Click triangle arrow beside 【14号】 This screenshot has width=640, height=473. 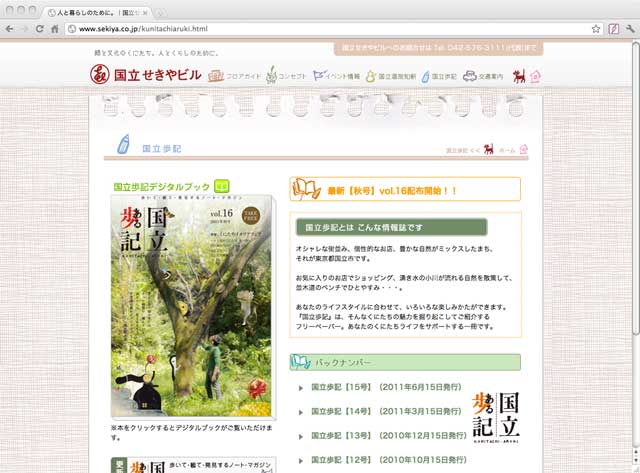pyautogui.click(x=301, y=413)
